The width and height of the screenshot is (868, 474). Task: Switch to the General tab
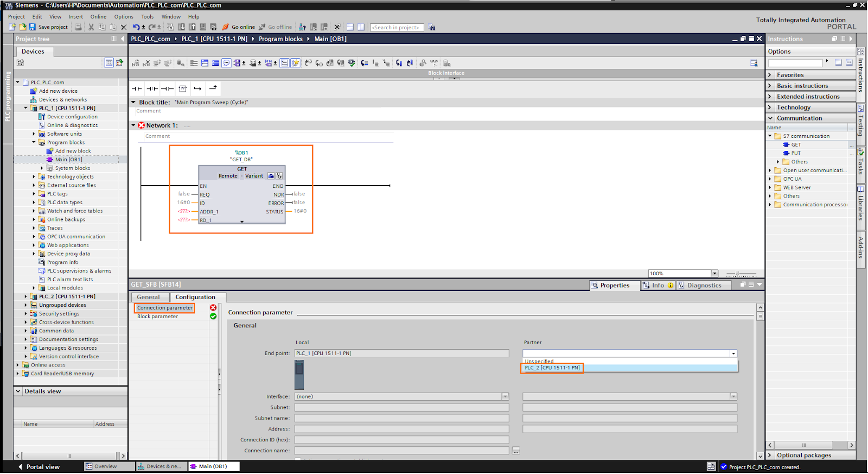pos(148,297)
